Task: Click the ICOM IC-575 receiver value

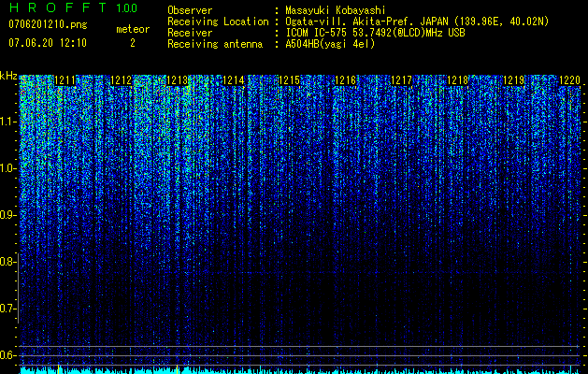Action: click(375, 33)
